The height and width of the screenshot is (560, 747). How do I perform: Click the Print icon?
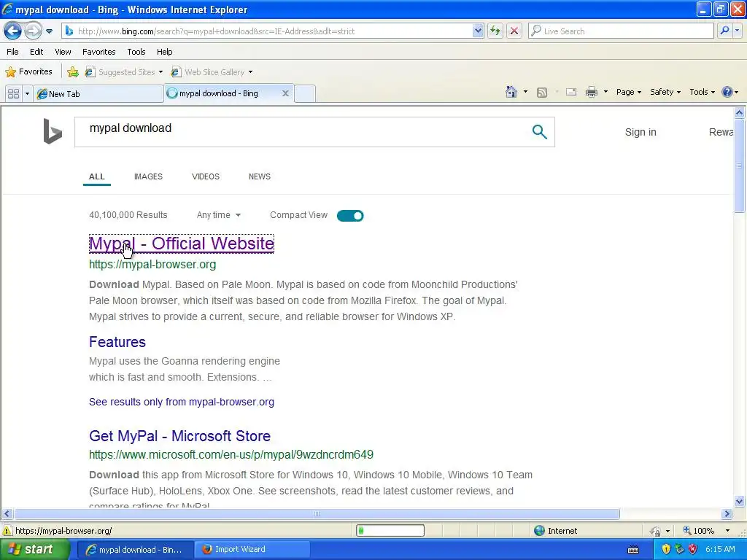[591, 92]
